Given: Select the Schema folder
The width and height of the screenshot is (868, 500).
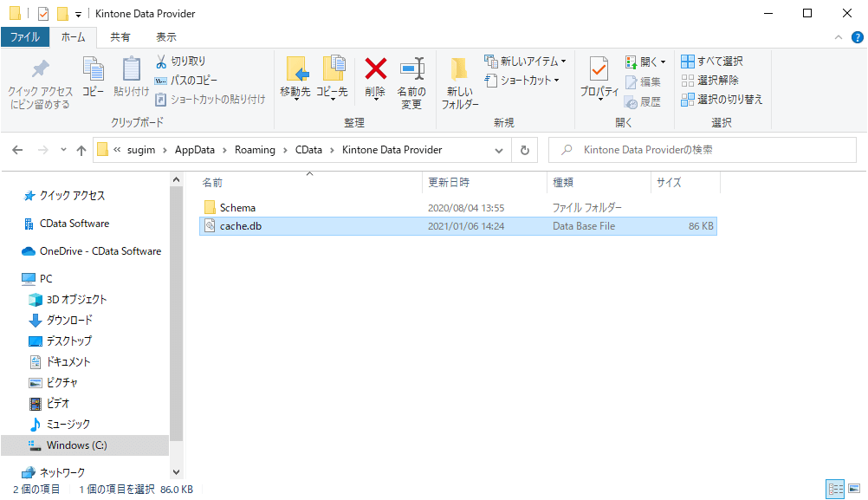Looking at the screenshot, I should point(457,208).
